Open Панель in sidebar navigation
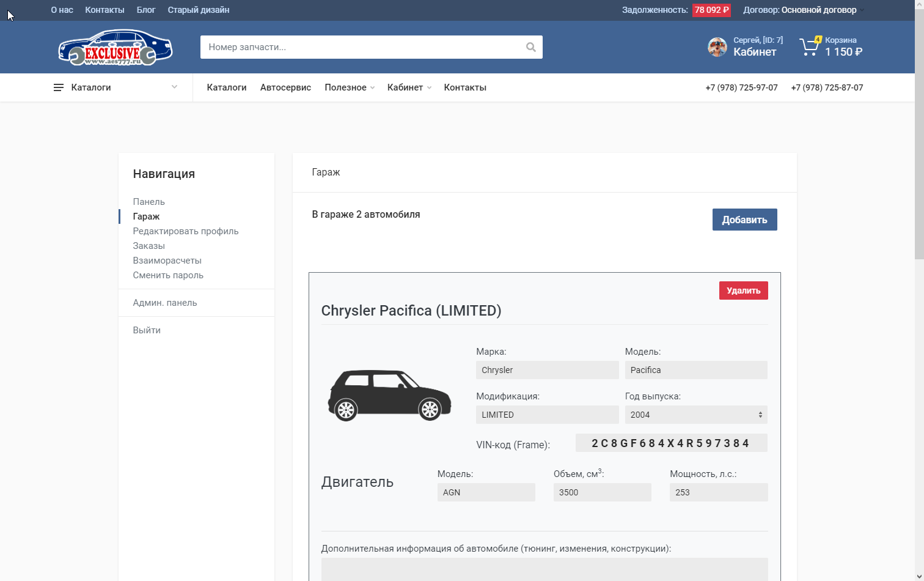Viewport: 924px width, 581px height. 148,202
